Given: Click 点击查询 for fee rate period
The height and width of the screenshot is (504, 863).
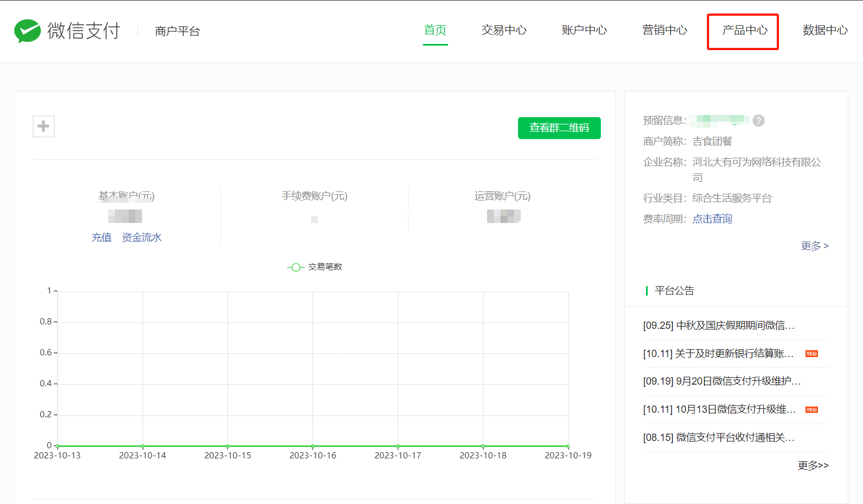Looking at the screenshot, I should [x=712, y=219].
